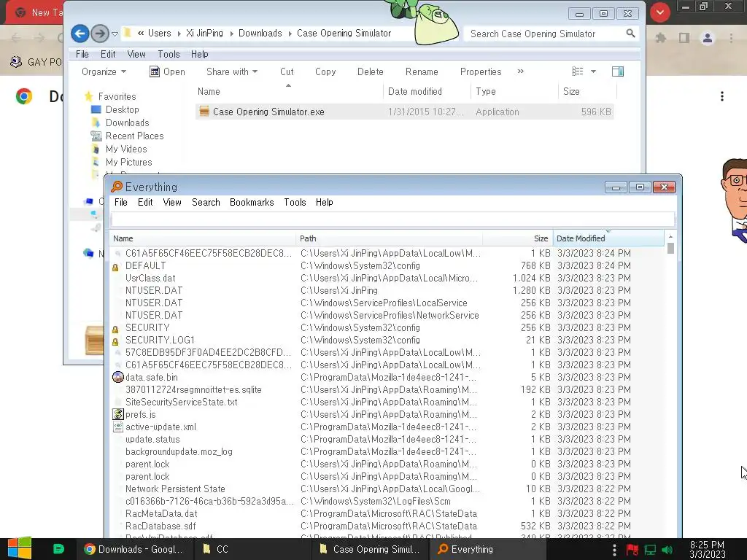Select UsrClass.dat in results

pyautogui.click(x=150, y=278)
